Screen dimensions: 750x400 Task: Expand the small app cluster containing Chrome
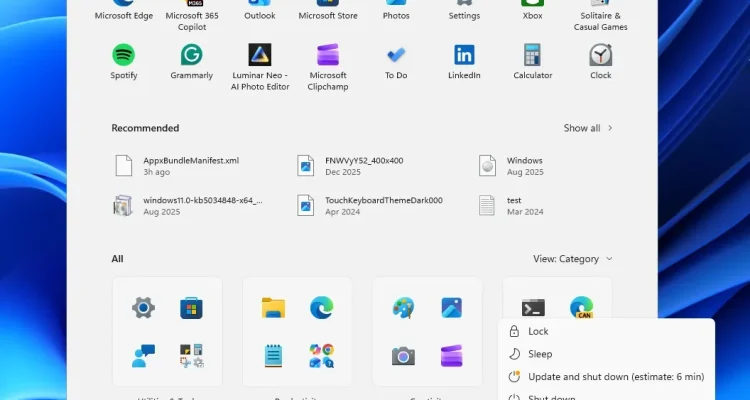tap(321, 356)
